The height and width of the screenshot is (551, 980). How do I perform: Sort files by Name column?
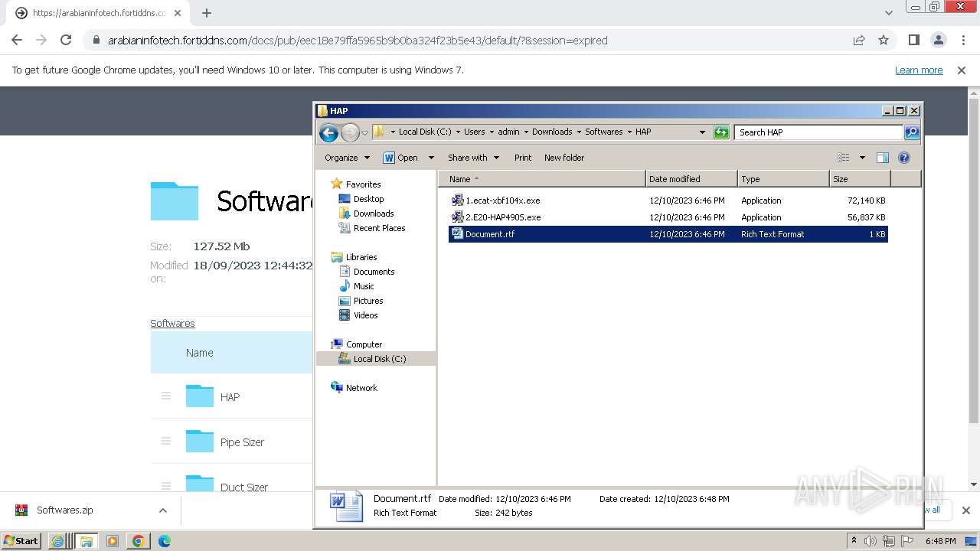542,179
